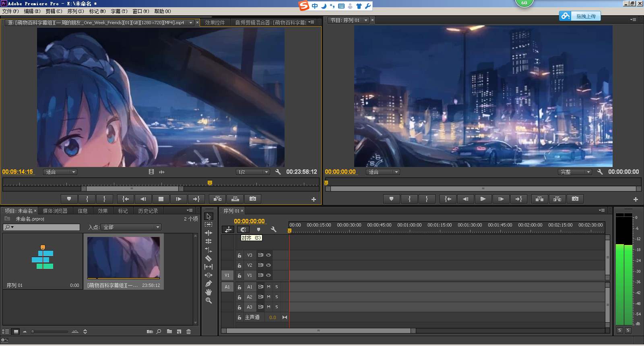Screen dimensions: 644x346
Task: Click Extract button in Program monitor
Action: [557, 199]
